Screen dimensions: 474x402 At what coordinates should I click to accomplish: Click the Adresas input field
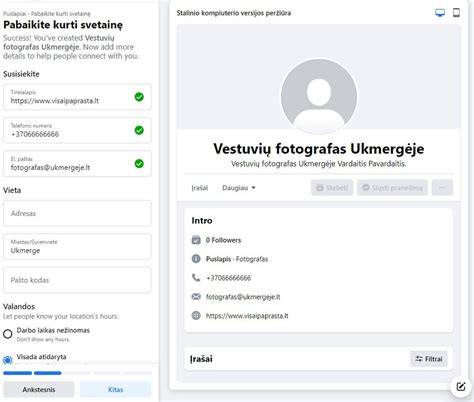pyautogui.click(x=77, y=213)
